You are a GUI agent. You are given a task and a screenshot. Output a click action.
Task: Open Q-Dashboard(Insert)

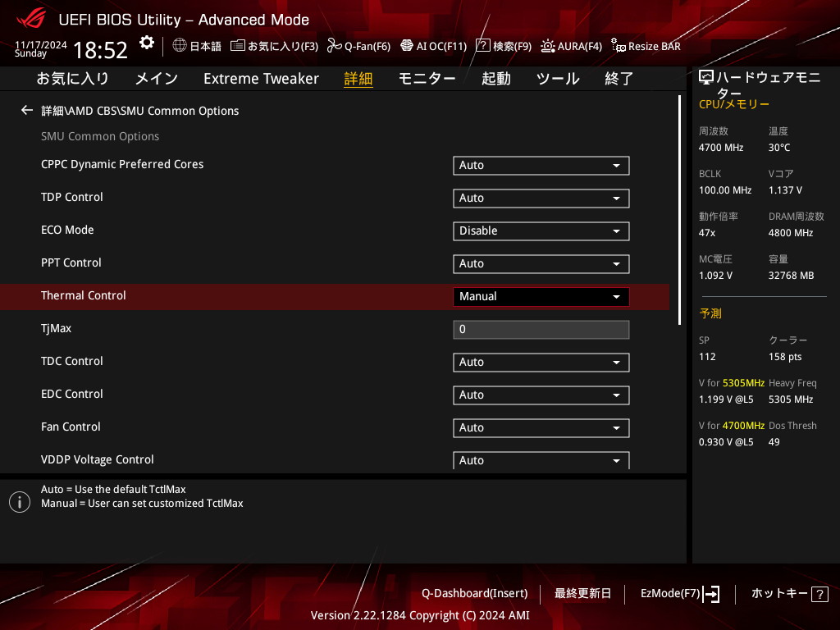[474, 594]
